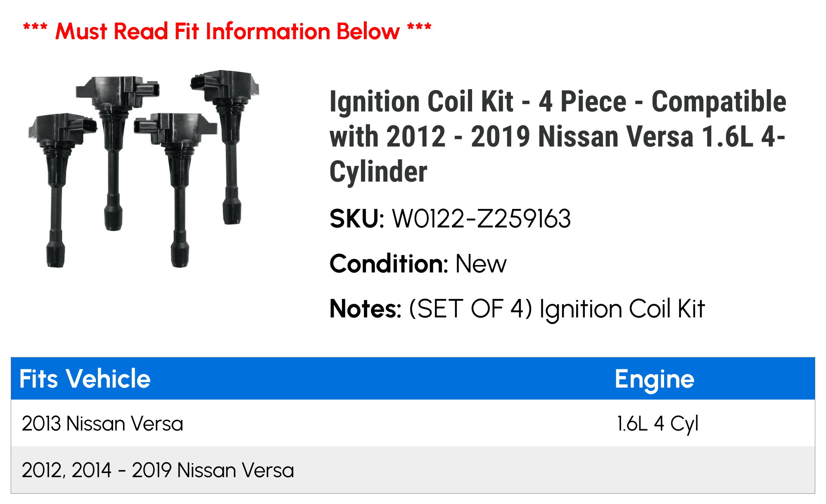Click the 1.6L 4 Cyl engine cell
The image size is (826, 504).
[x=657, y=424]
